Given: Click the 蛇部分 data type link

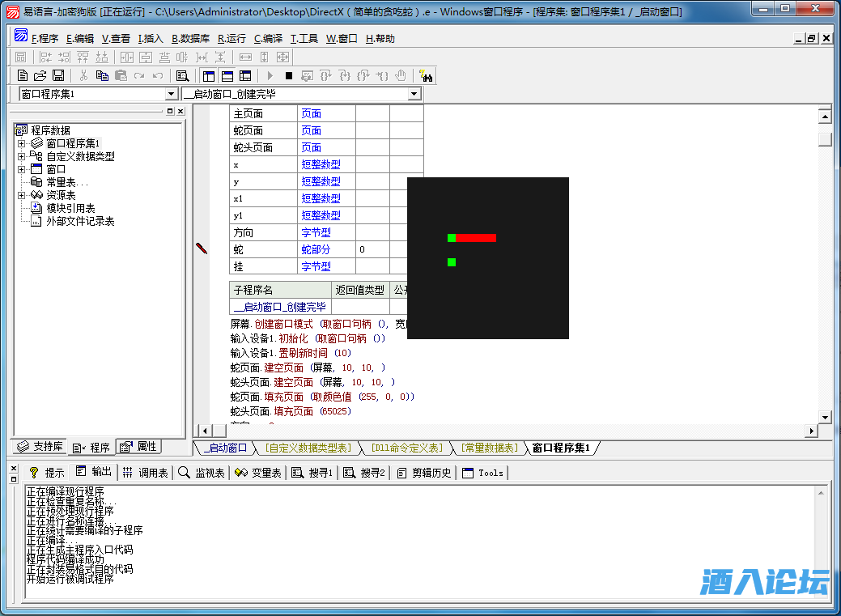Looking at the screenshot, I should click(316, 249).
